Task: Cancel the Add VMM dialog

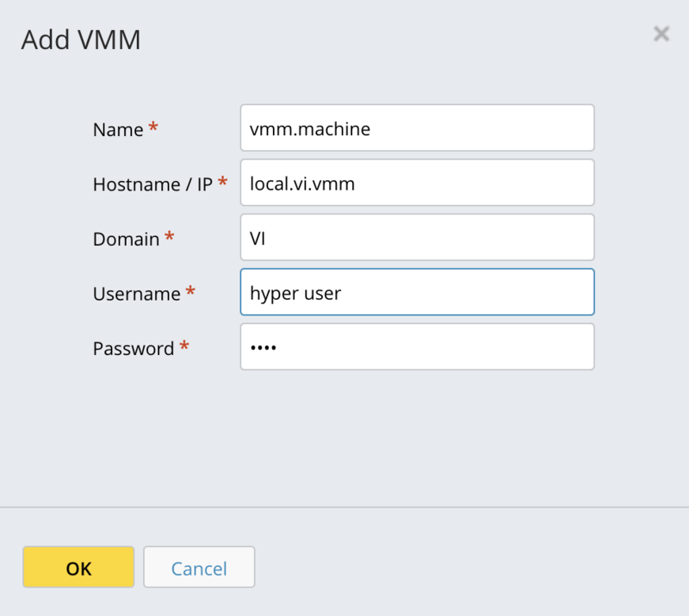Action: 199,567
